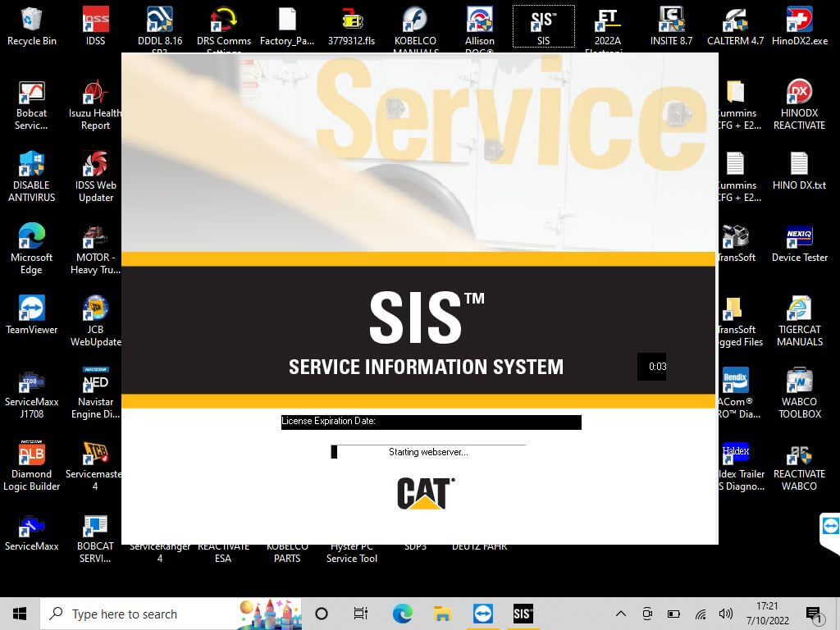Image resolution: width=840 pixels, height=630 pixels.
Task: Launch HinoDX2.exe
Action: click(799, 25)
